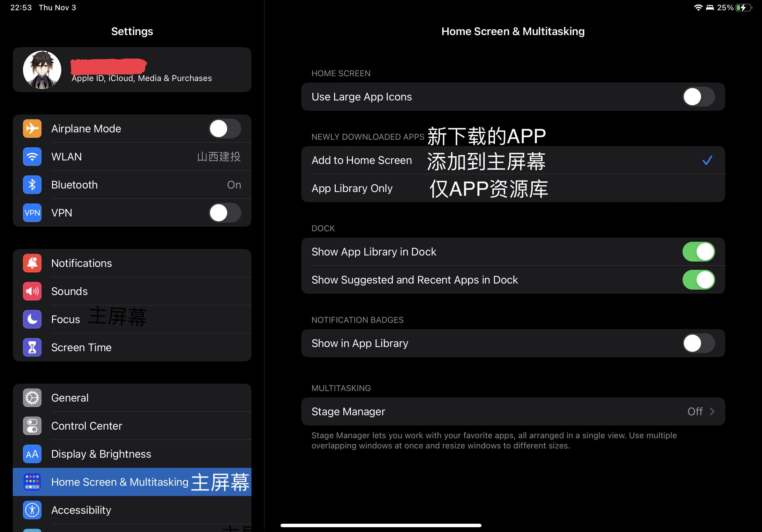Tap the NEWLY DOWNLOADED APPS section header
Screen dimensions: 762x532
pyautogui.click(x=368, y=137)
